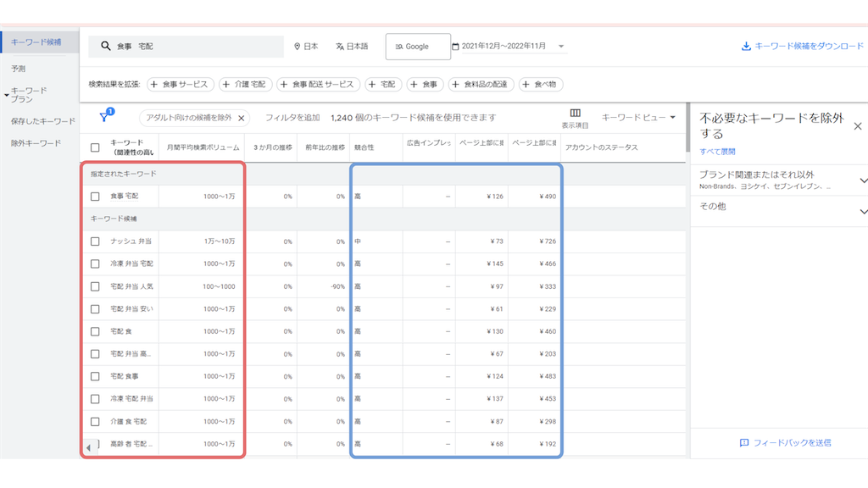
Task: Click フィードバックを送信
Action: [785, 442]
